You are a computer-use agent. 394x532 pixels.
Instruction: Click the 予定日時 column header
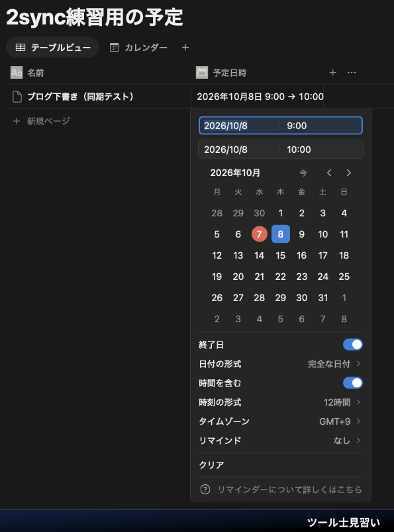point(257,73)
